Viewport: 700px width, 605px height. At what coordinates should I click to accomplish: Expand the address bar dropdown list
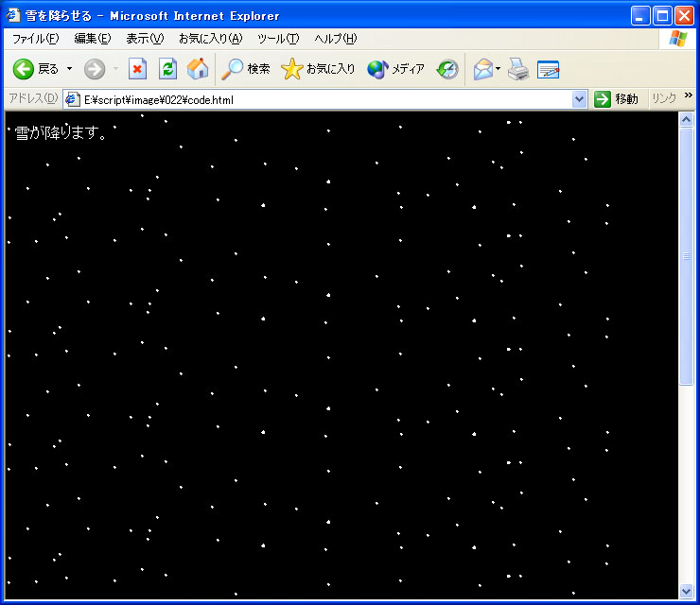579,99
